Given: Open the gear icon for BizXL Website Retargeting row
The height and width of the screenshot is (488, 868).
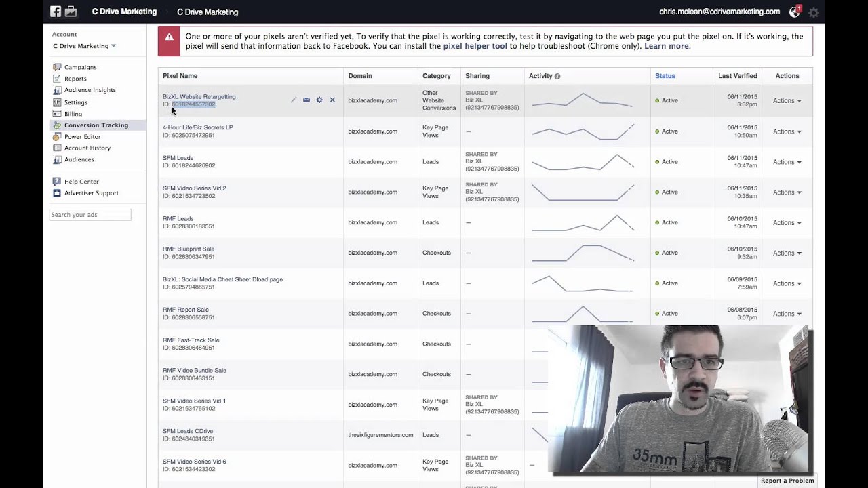Looking at the screenshot, I should tap(319, 100).
